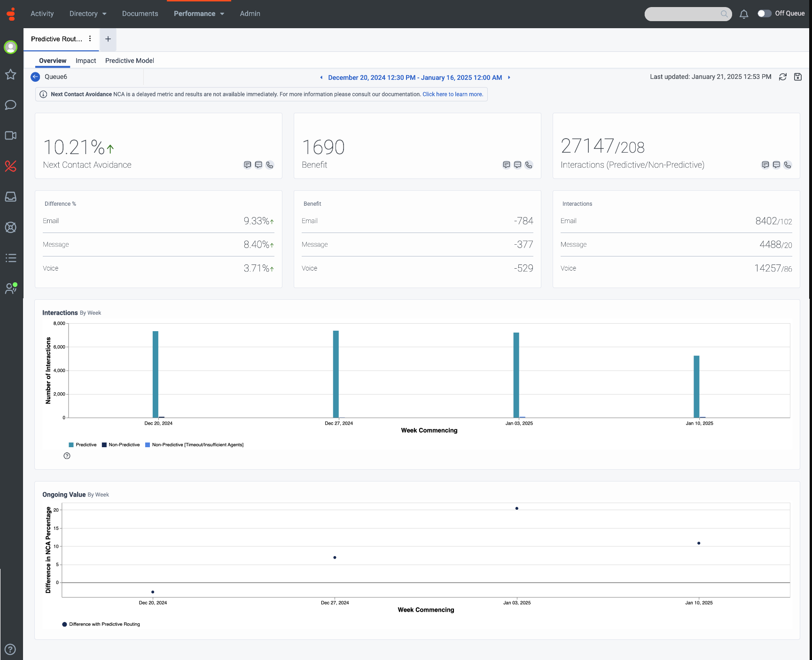Go back using arrow beside Queue6
812x660 pixels.
[35, 77]
